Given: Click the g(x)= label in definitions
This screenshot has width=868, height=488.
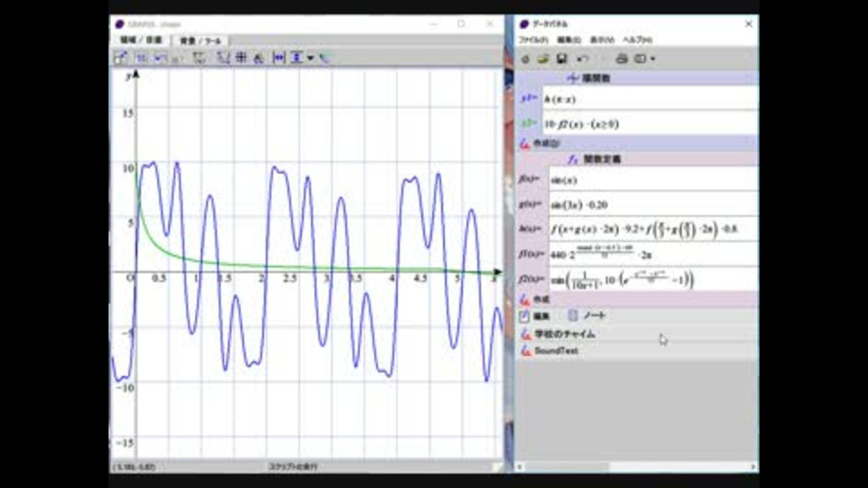Looking at the screenshot, I should point(530,204).
